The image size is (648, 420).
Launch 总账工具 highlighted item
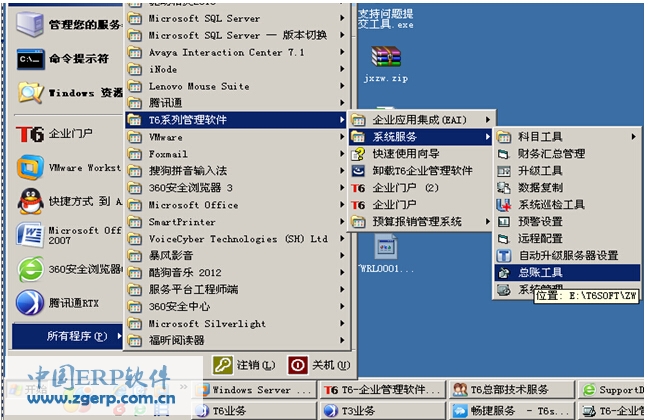(x=567, y=272)
